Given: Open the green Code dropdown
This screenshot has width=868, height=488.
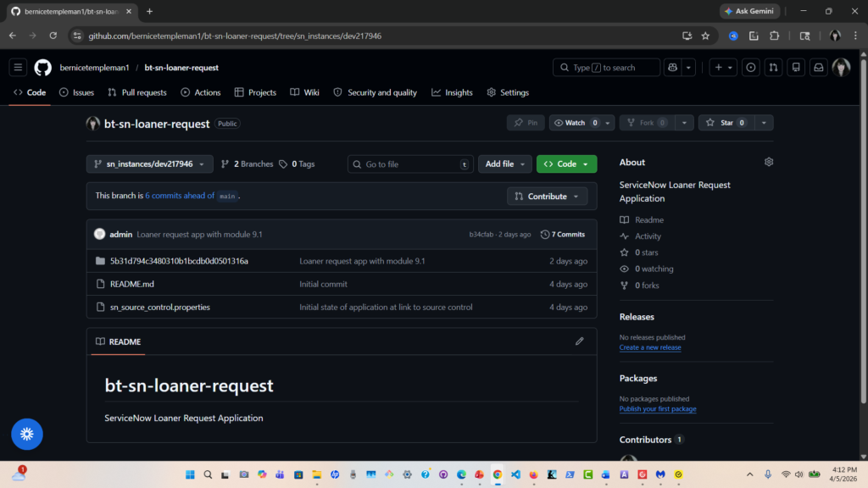Looking at the screenshot, I should (x=566, y=164).
